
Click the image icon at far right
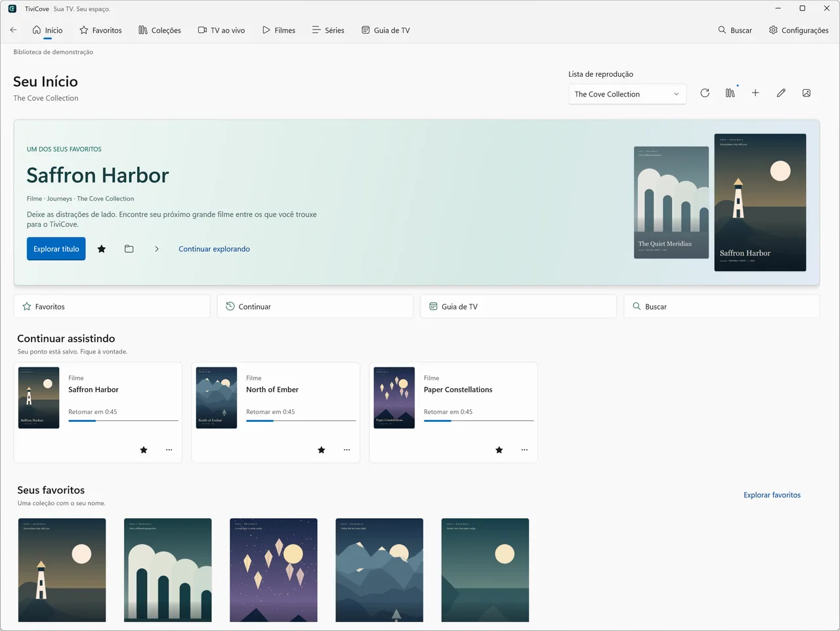point(807,93)
